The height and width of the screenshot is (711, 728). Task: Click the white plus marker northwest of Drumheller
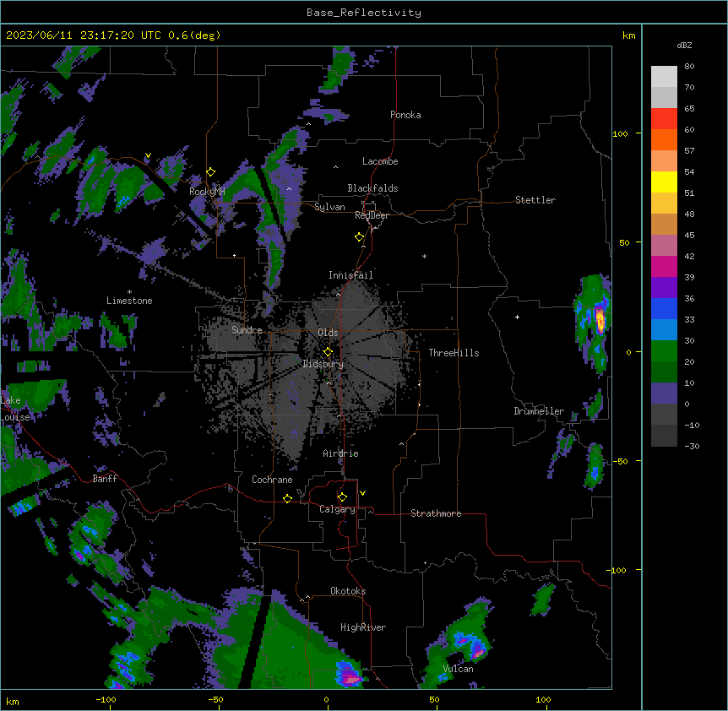pos(517,317)
